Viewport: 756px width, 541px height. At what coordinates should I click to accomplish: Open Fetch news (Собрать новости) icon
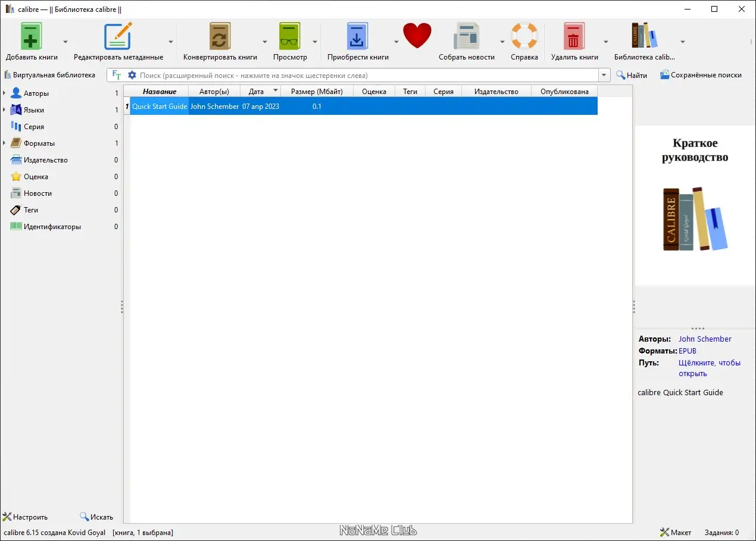pos(467,36)
